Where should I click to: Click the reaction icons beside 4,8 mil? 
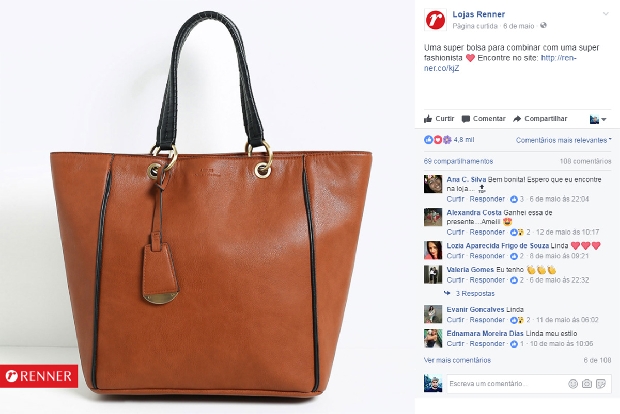point(438,140)
